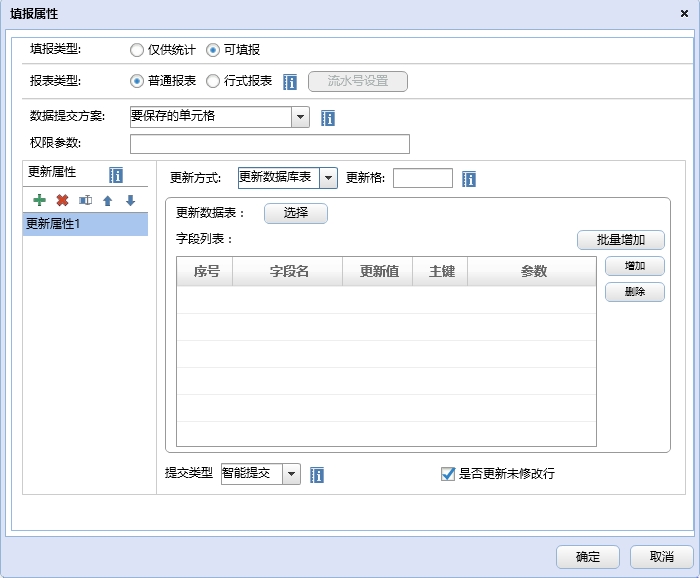This screenshot has width=700, height=578.
Task: Click the red X delete attribute icon
Action: (62, 200)
